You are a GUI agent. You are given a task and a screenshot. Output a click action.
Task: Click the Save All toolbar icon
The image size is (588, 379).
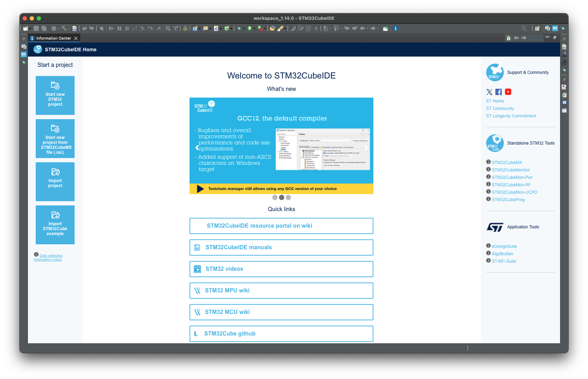coord(44,28)
